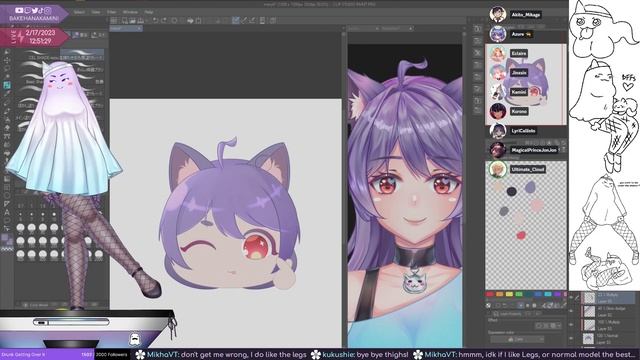Sample the lavender paint blob in sub view
The image size is (640, 360).
[x=530, y=188]
